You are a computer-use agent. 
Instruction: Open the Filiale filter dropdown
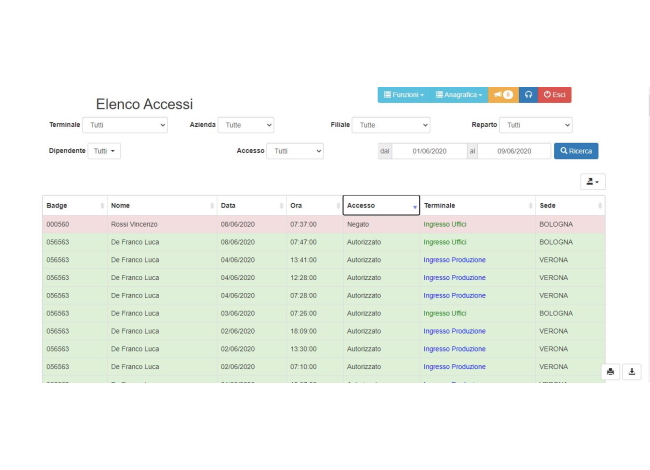point(391,125)
